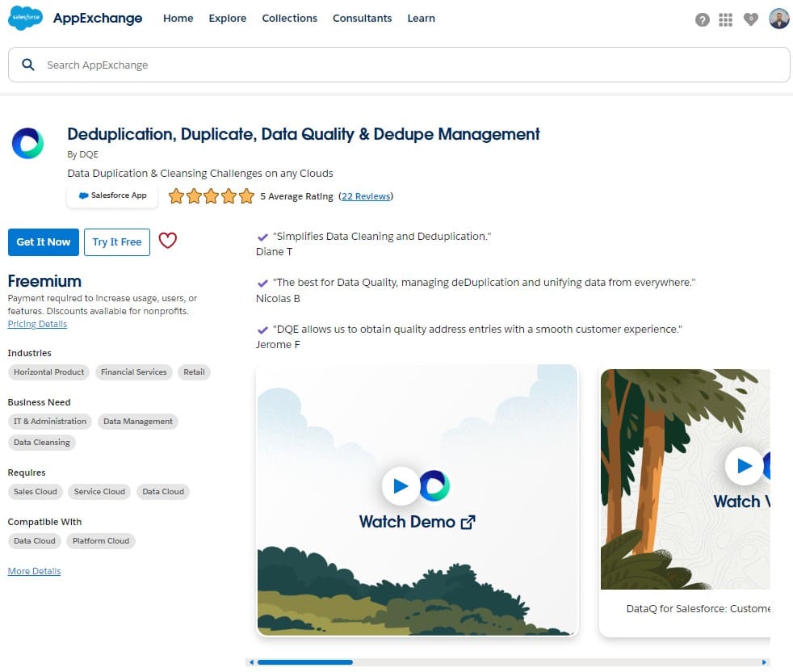This screenshot has height=672, width=793.
Task: Click checkmark beside Nicolas B's quote
Action: click(x=262, y=283)
